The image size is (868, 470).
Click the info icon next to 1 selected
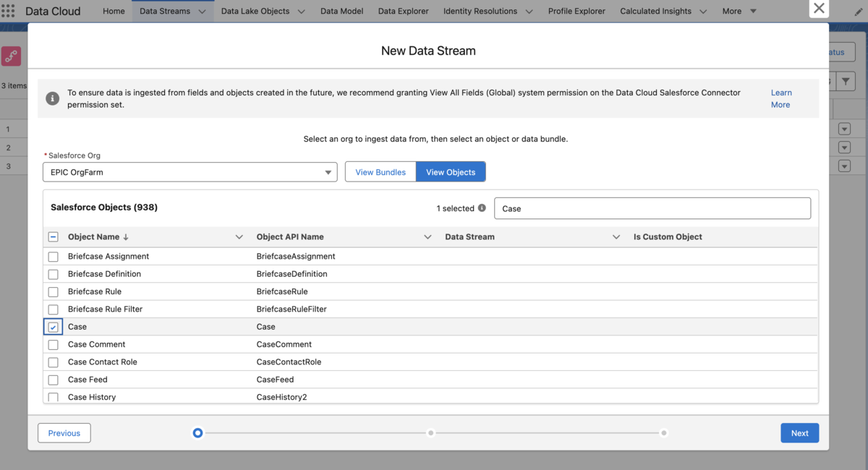(x=482, y=208)
